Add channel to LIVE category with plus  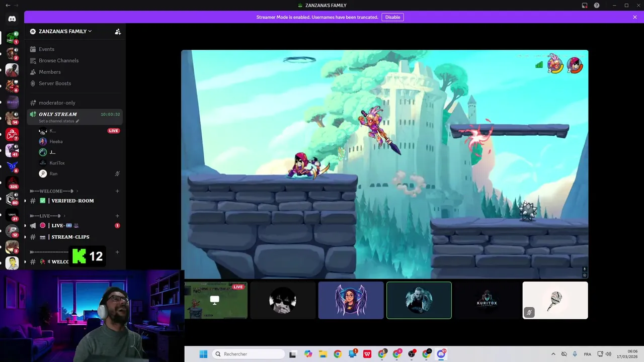pos(117,216)
